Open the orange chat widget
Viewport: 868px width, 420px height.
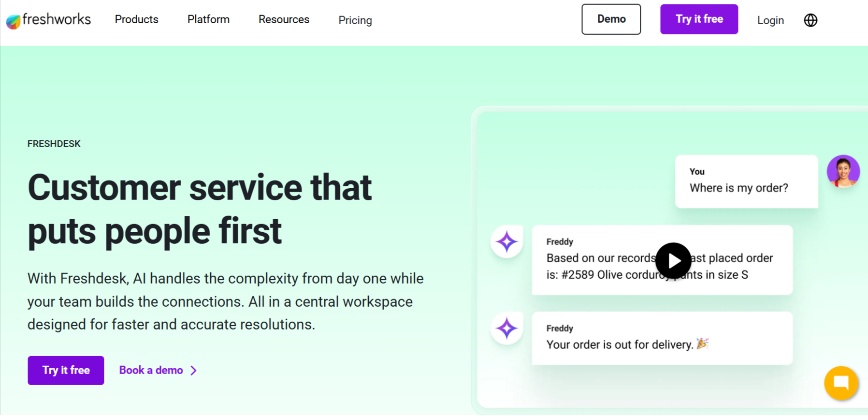pos(841,383)
